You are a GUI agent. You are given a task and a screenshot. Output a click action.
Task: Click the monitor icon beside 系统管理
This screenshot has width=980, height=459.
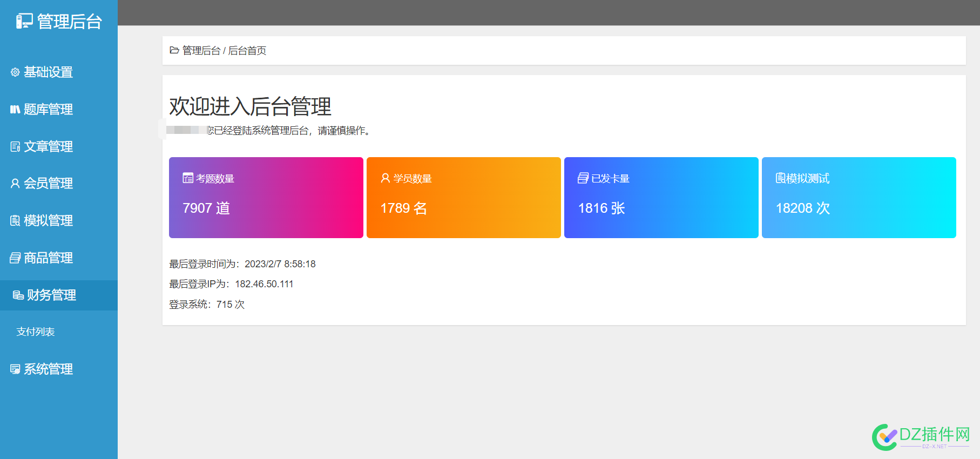click(x=15, y=369)
